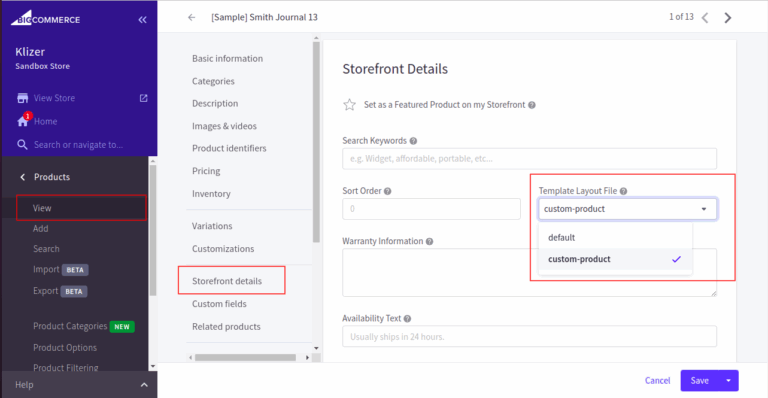Jump to Basic information section
The height and width of the screenshot is (398, 768).
click(x=227, y=58)
